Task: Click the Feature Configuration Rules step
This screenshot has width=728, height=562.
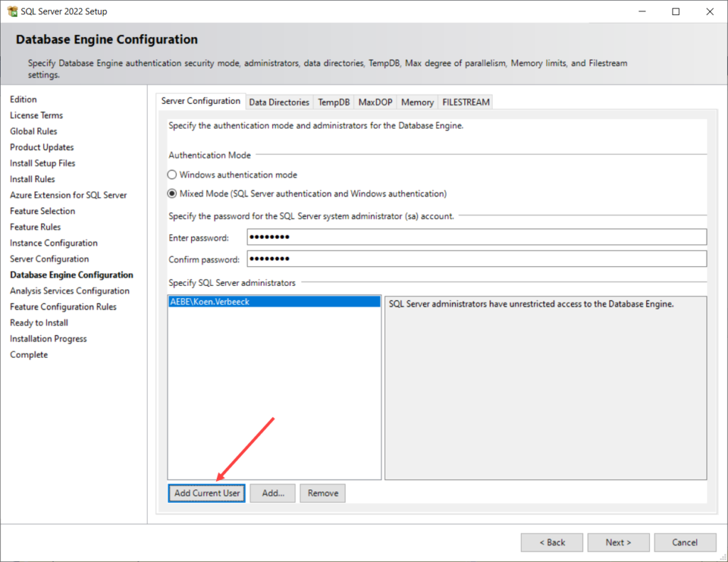Action: point(63,307)
